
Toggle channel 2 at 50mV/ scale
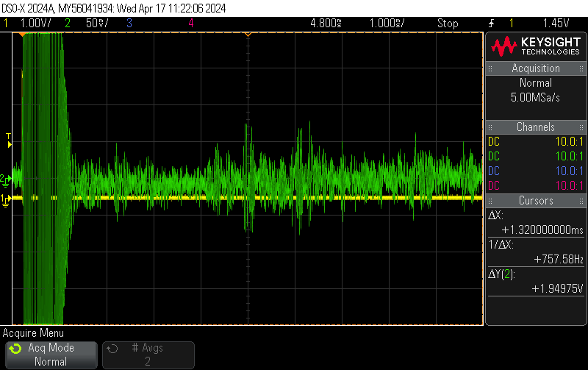(x=88, y=23)
